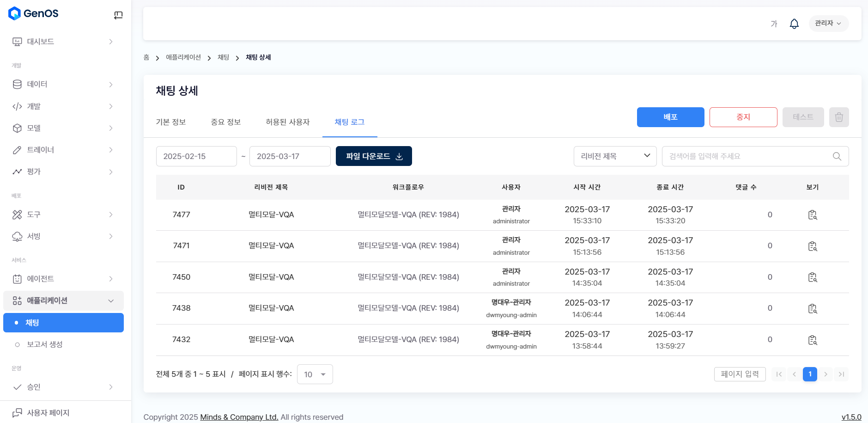Click the GenOS logo
This screenshot has height=423, width=868.
coord(34,13)
